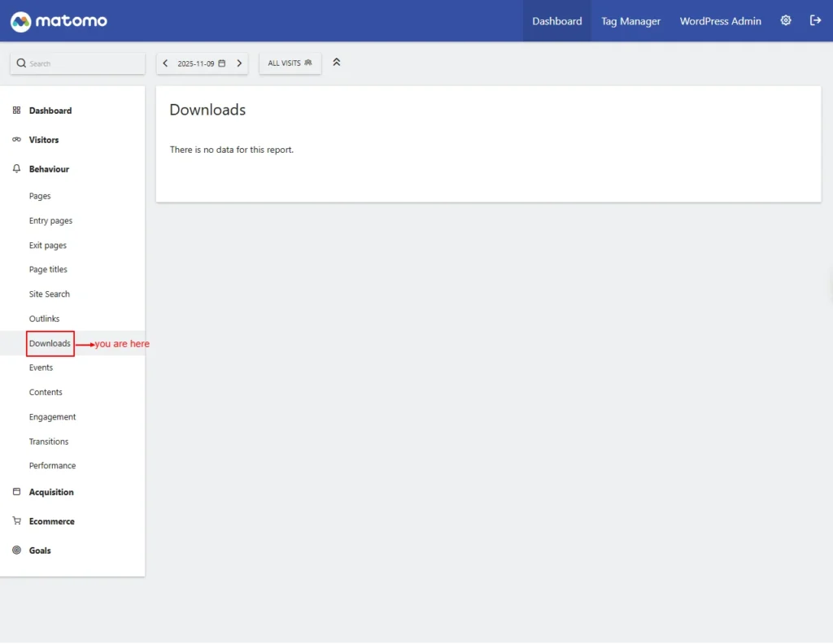
Task: Open the Entry pages report
Action: [x=50, y=220]
